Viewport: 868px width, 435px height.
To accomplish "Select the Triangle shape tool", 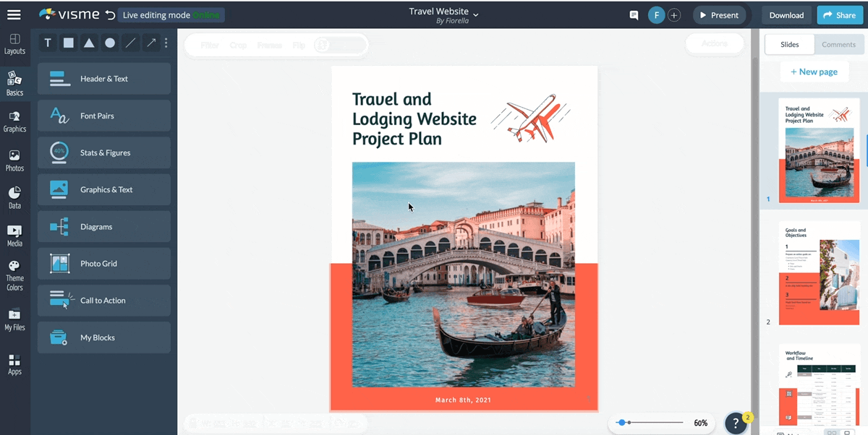I will 88,43.
